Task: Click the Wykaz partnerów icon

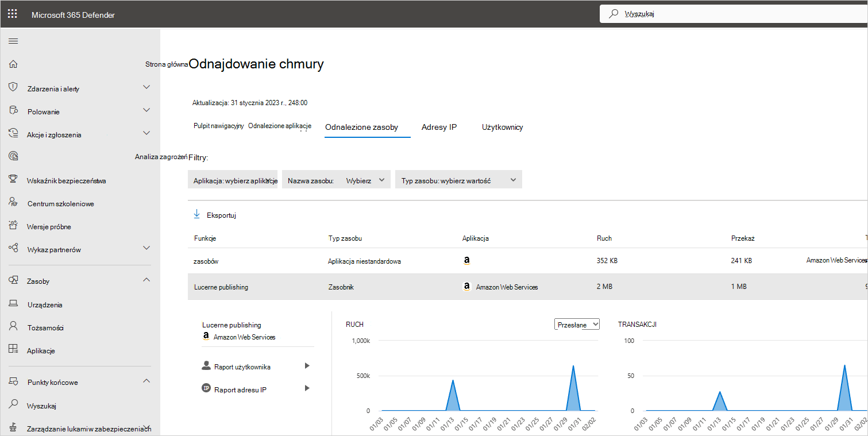Action: pyautogui.click(x=13, y=248)
